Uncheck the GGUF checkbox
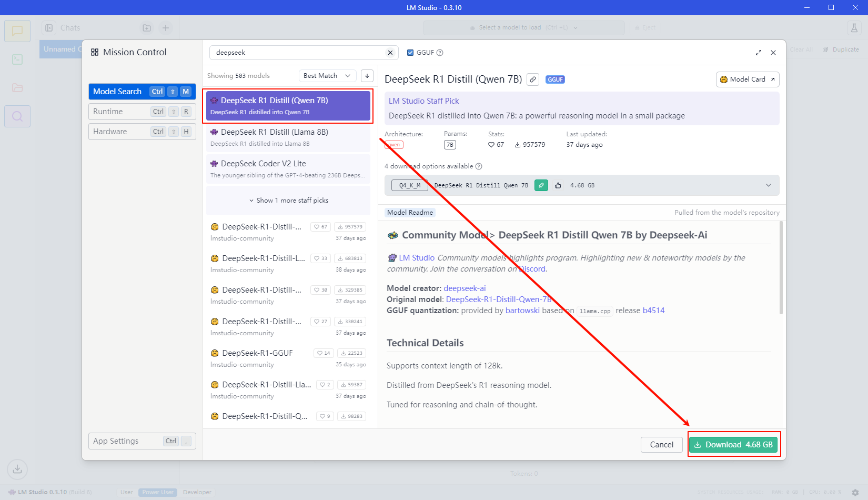 coord(410,53)
